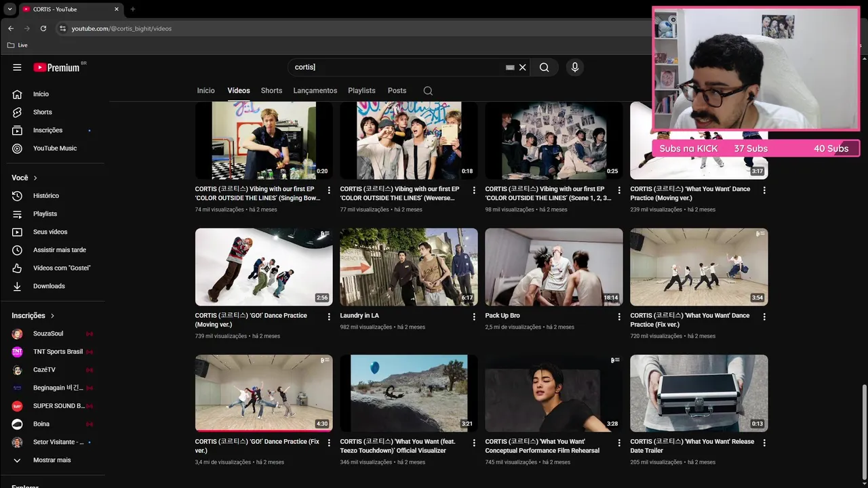Screen dimensions: 868x488
Task: Expand Mostrar mais subscriptions
Action: click(x=52, y=460)
